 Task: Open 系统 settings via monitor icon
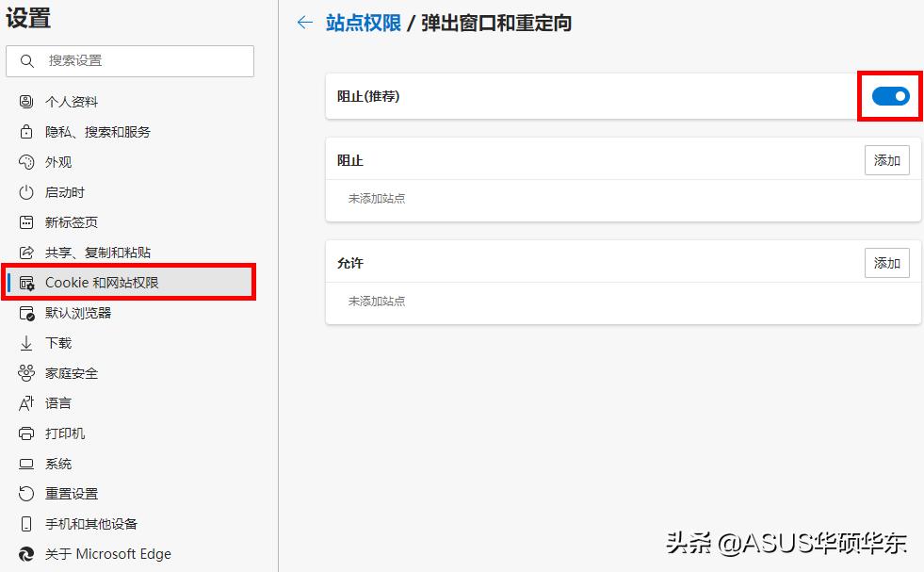coord(28,463)
